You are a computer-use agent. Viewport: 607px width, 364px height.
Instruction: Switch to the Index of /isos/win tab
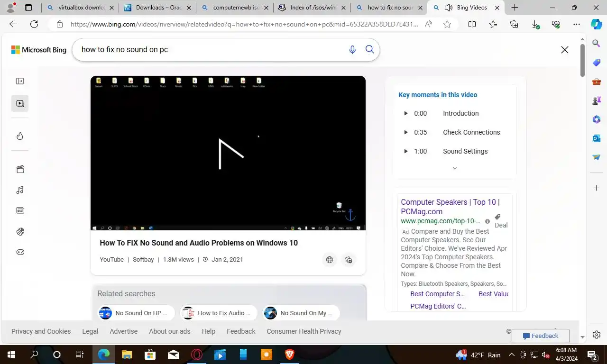click(312, 8)
